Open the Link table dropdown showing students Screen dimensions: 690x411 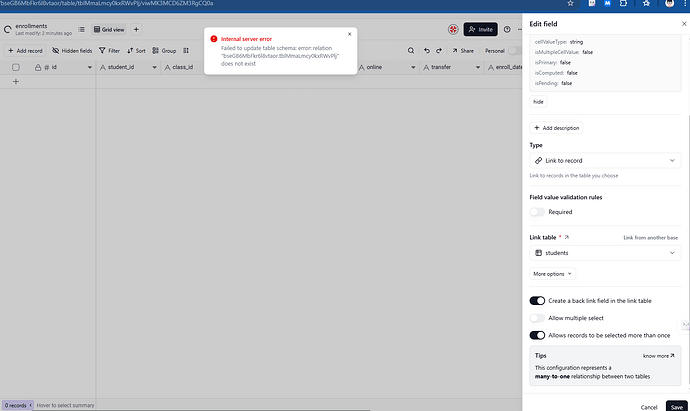pos(605,255)
